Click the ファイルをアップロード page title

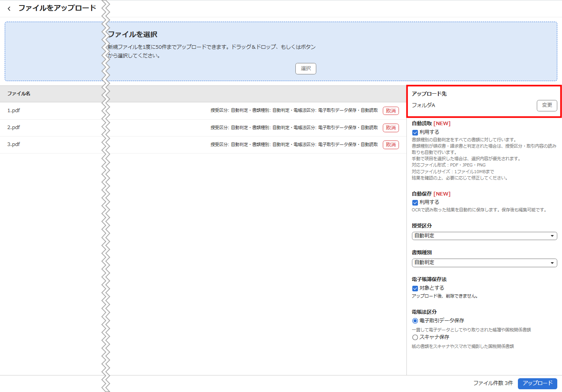[x=57, y=8]
